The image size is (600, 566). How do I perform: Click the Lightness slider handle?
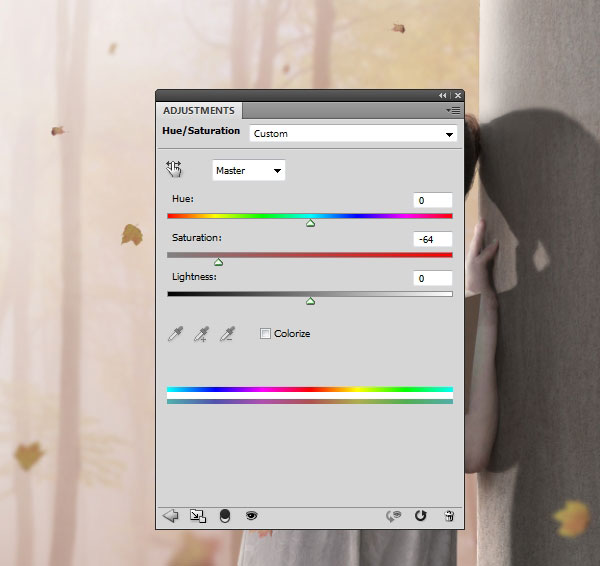(x=310, y=301)
